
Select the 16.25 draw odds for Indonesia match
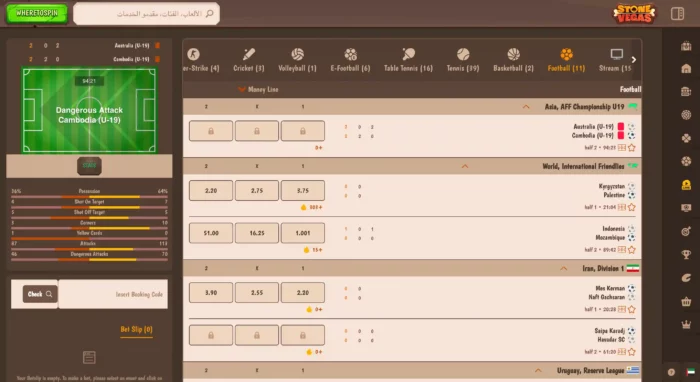pos(257,233)
